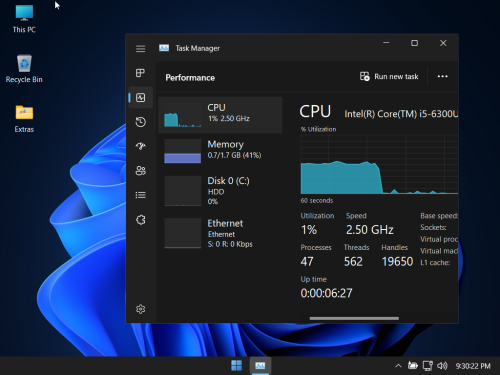The image size is (500, 375).
Task: Select the Extras folder on desktop
Action: tap(24, 119)
